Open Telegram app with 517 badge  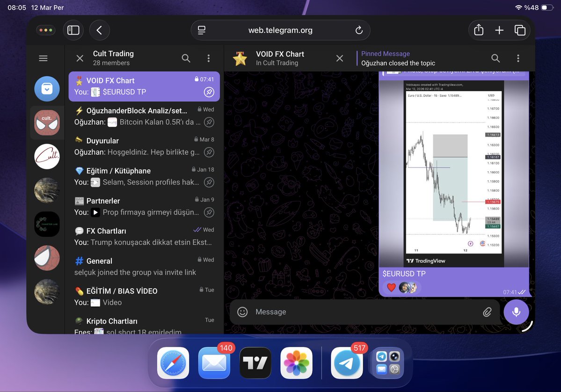coord(347,363)
